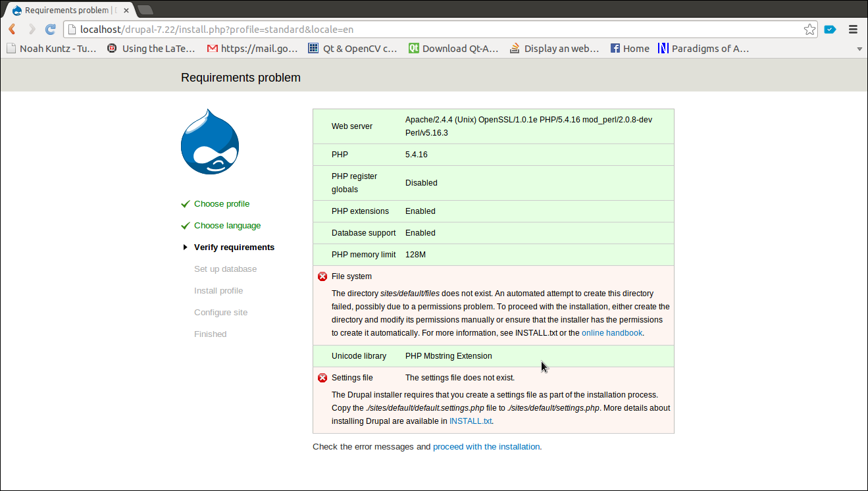Click the Drupal drop logo

210,142
